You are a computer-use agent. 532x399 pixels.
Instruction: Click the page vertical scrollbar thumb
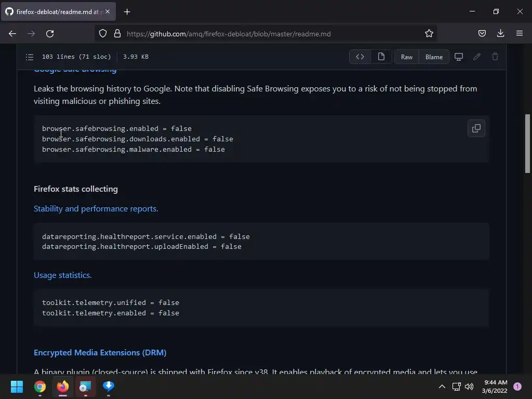[527, 144]
